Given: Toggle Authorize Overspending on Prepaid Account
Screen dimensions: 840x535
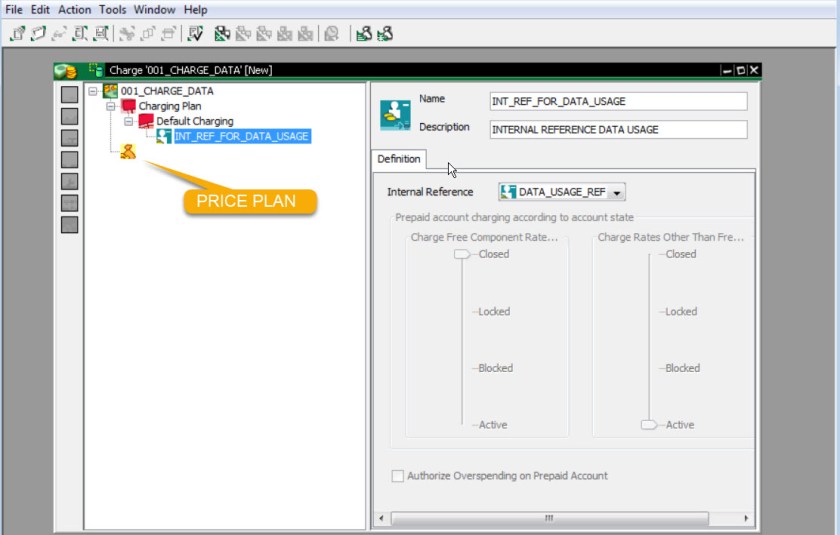Looking at the screenshot, I should pos(398,476).
